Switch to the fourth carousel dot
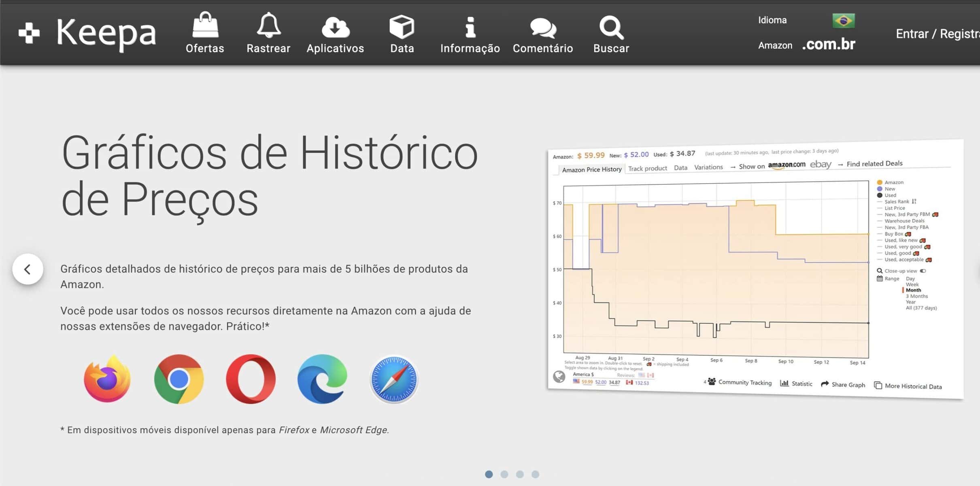 (x=536, y=474)
